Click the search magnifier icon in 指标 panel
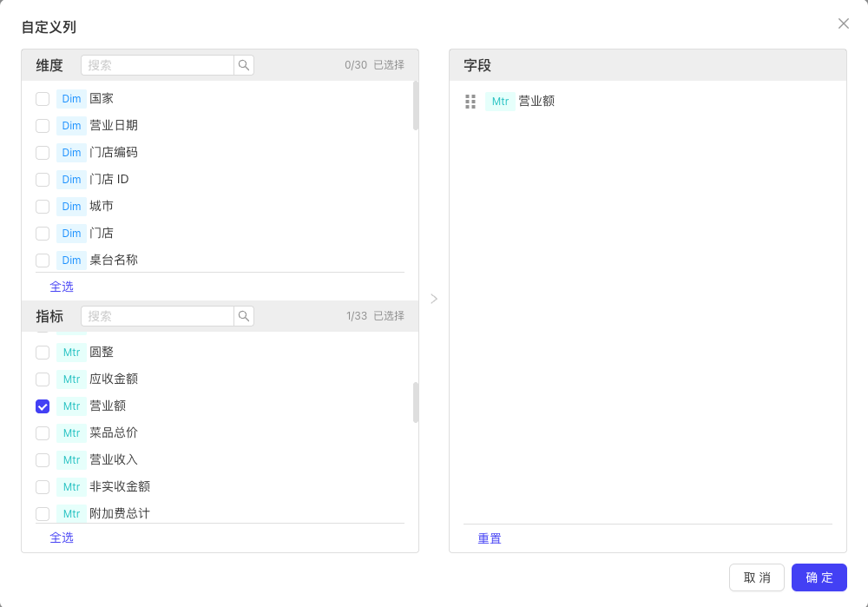The image size is (868, 607). (244, 316)
